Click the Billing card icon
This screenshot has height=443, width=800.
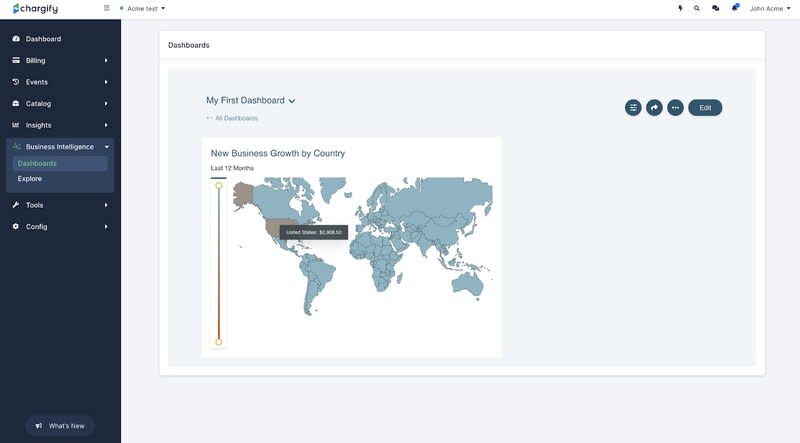pos(16,60)
